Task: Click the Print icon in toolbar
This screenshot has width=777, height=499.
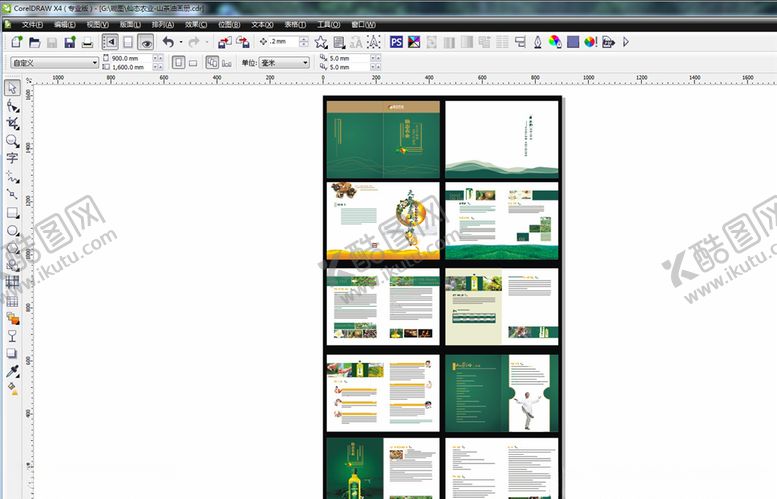Action: [x=87, y=43]
